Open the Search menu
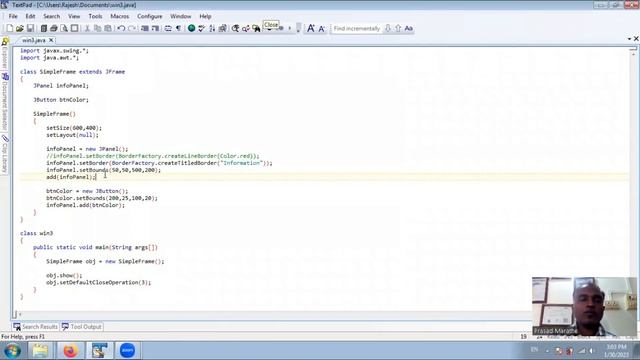640x360 pixels. coord(51,16)
